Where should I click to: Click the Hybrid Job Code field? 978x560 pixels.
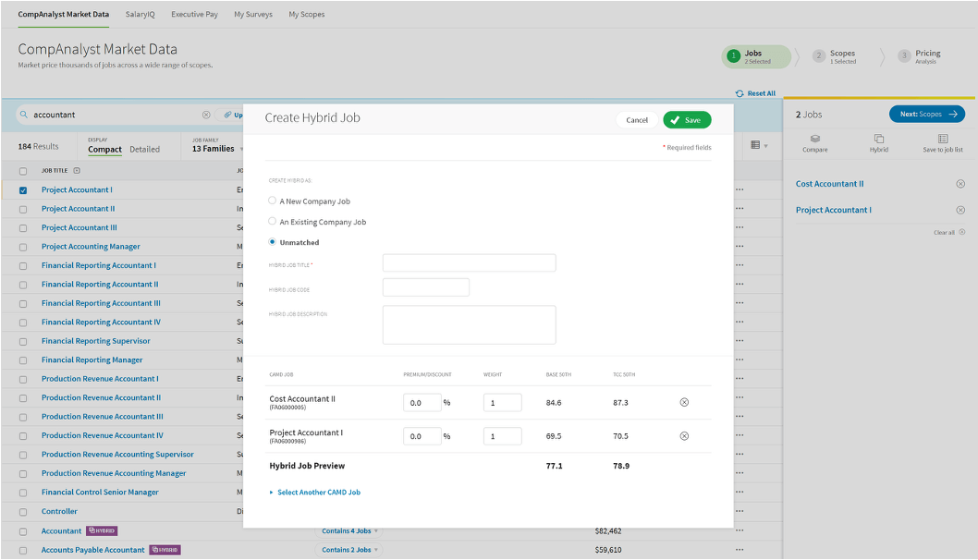click(426, 287)
